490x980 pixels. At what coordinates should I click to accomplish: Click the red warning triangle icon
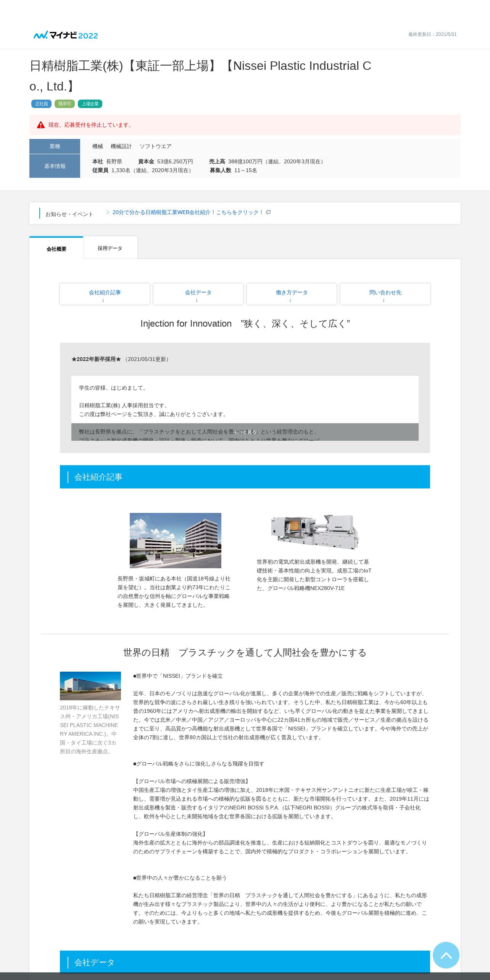[41, 125]
